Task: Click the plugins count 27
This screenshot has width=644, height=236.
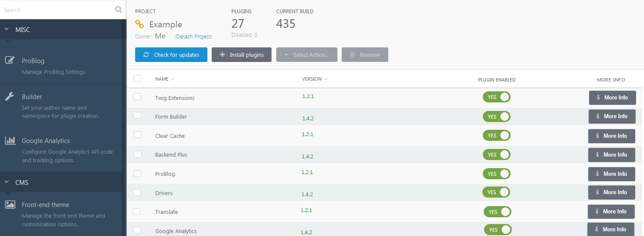Action: pyautogui.click(x=238, y=23)
